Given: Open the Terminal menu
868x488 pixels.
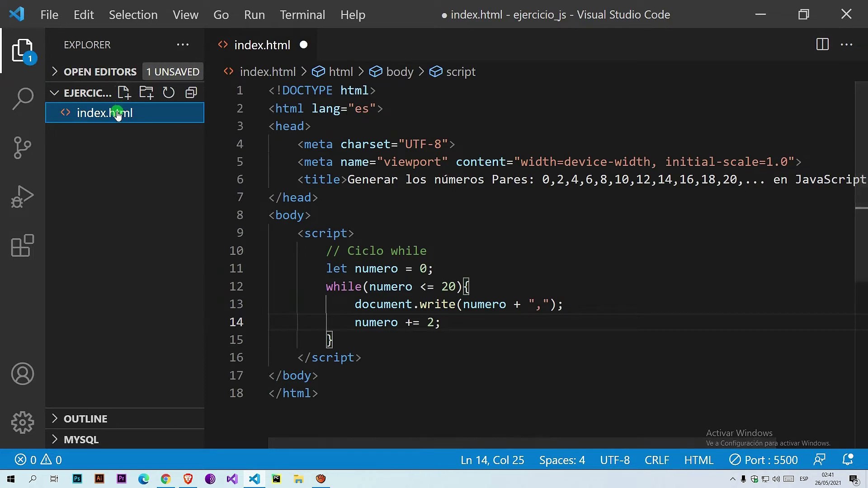Looking at the screenshot, I should [x=302, y=14].
